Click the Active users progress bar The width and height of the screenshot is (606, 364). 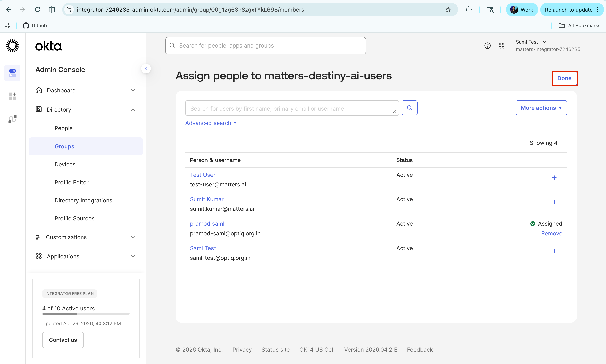(x=86, y=314)
